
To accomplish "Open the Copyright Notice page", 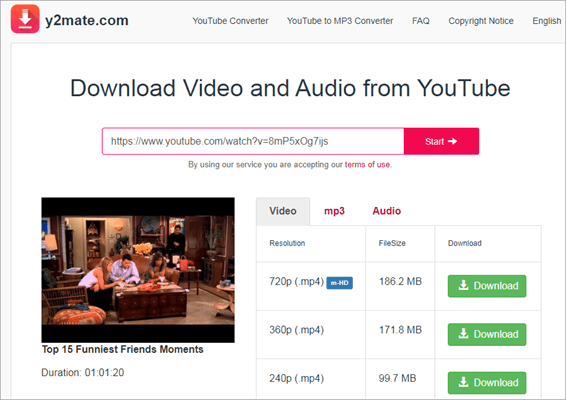I will pos(481,21).
